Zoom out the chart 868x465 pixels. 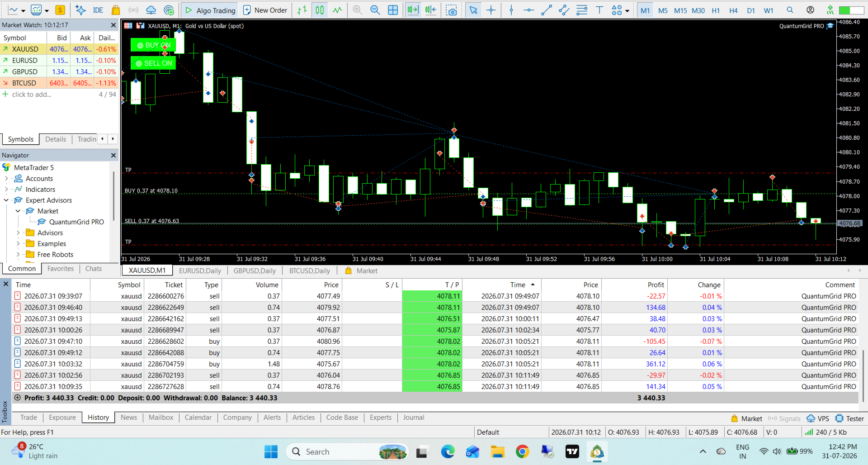pyautogui.click(x=375, y=10)
